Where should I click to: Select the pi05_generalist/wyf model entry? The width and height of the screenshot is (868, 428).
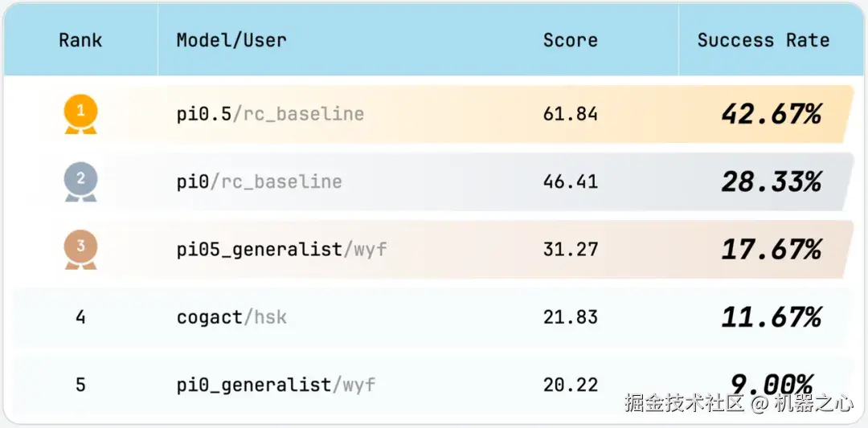(x=281, y=249)
